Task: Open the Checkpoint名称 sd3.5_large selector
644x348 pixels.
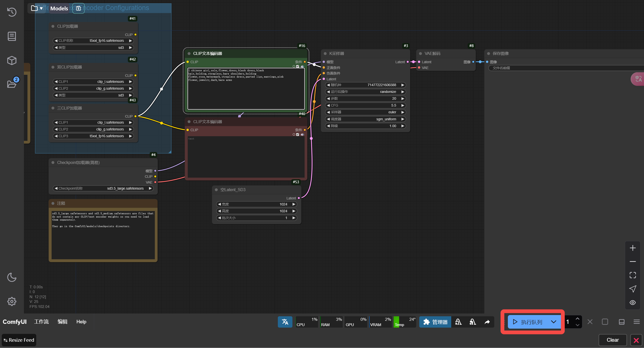Action: (x=103, y=188)
